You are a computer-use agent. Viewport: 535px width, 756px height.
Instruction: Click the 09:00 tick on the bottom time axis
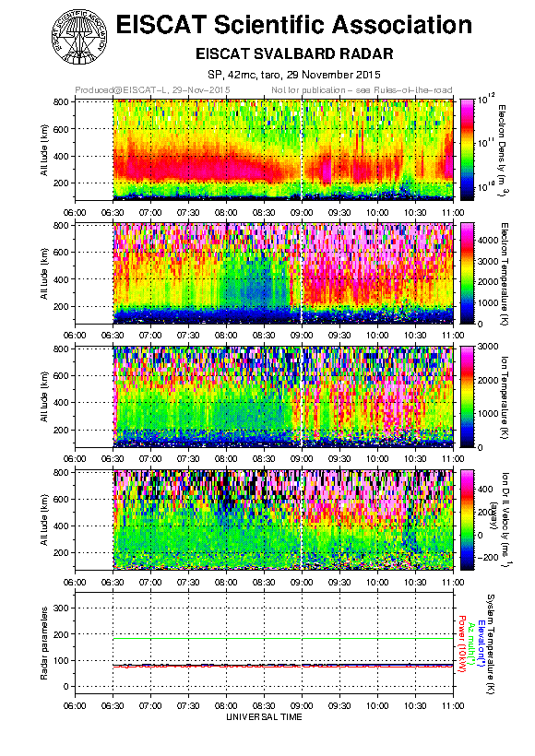click(x=302, y=705)
